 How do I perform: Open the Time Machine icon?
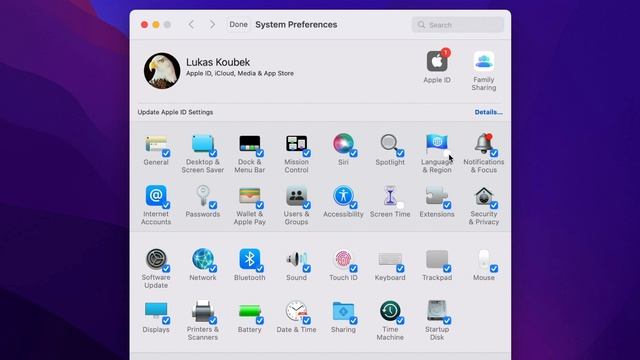[x=390, y=311]
